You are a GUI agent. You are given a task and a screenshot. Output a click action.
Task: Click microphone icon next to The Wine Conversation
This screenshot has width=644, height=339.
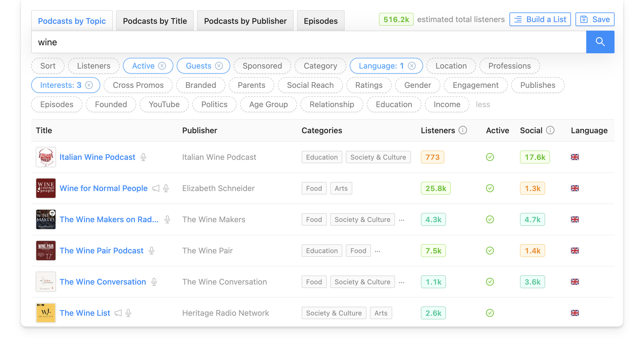(154, 282)
